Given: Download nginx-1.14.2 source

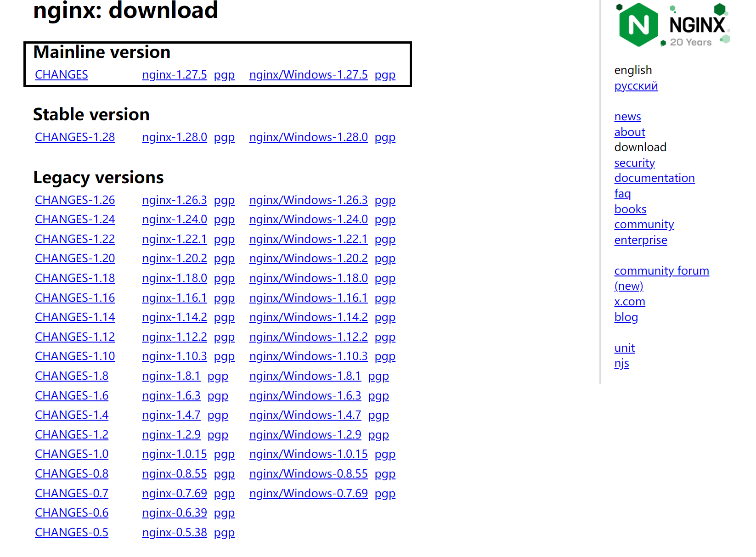Looking at the screenshot, I should click(175, 317).
